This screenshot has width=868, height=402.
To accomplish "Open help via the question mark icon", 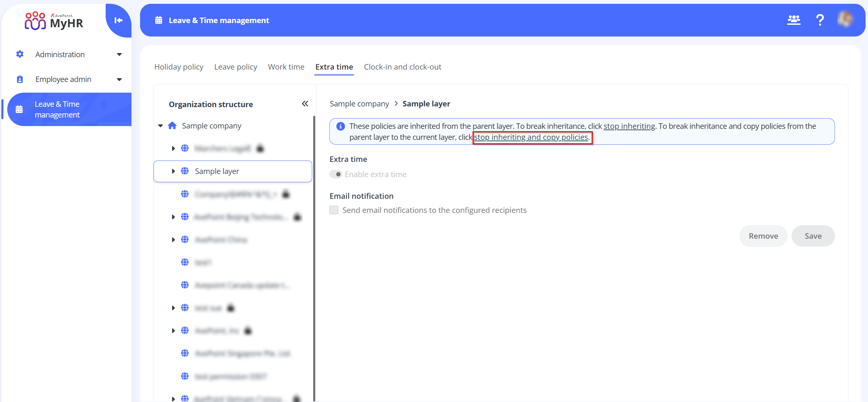I will click(x=820, y=20).
